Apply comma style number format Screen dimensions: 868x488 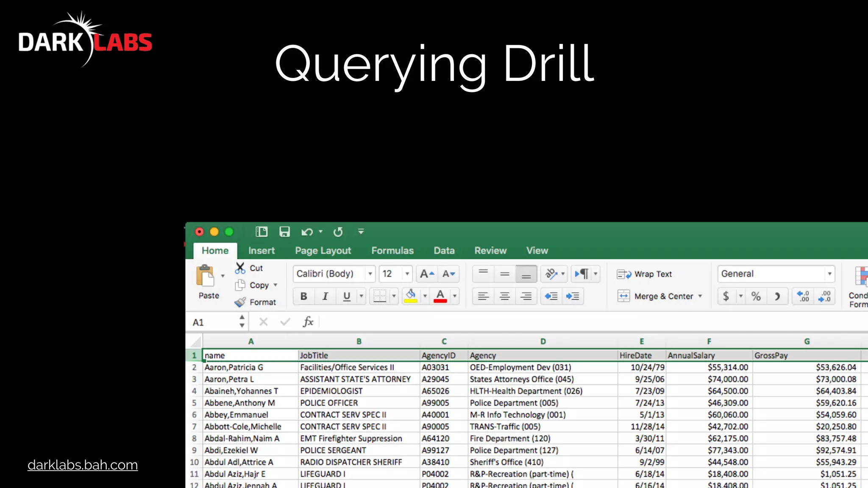tap(777, 296)
